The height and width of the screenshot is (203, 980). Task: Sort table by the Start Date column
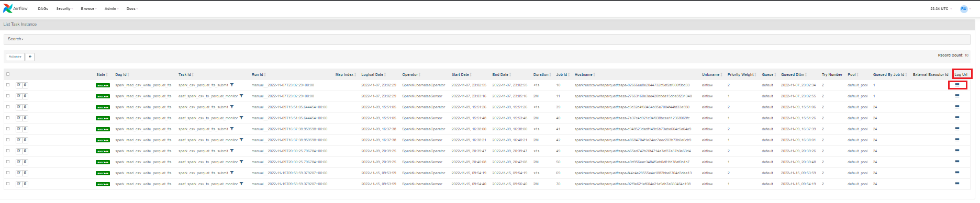point(462,74)
